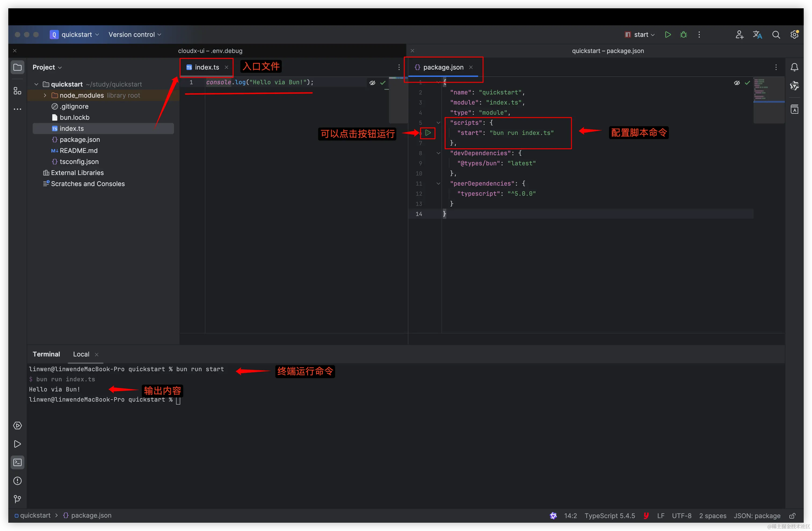
Task: Open the Git tool window icon
Action: (x=17, y=499)
